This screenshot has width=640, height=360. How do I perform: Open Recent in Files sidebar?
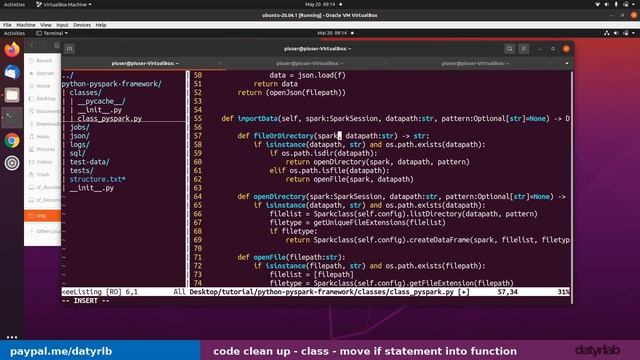tap(44, 61)
